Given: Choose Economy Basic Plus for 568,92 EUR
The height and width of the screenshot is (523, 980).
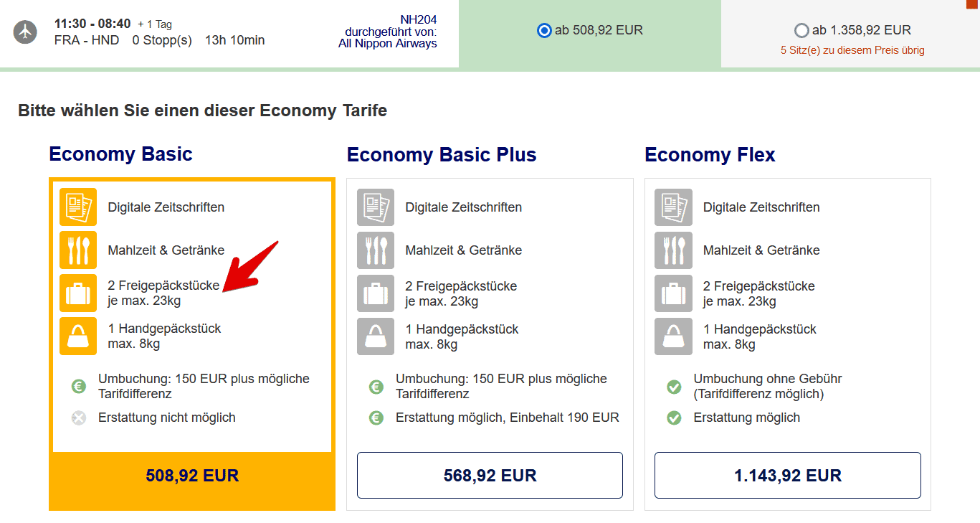Looking at the screenshot, I should click(x=490, y=475).
